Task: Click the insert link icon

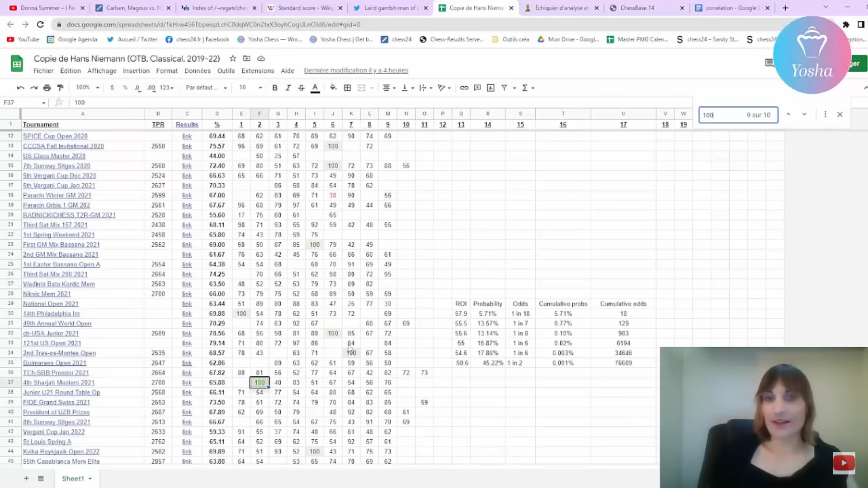Action: 464,88
